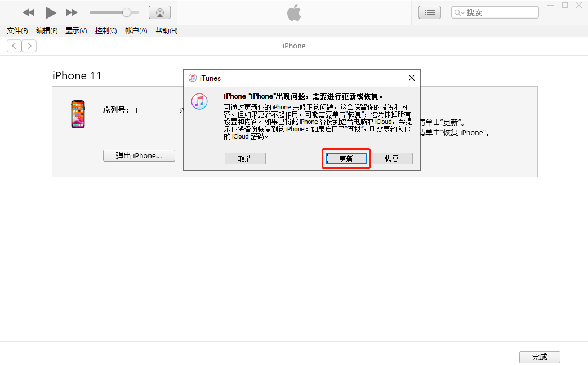Click the Rewind playback icon

click(28, 12)
